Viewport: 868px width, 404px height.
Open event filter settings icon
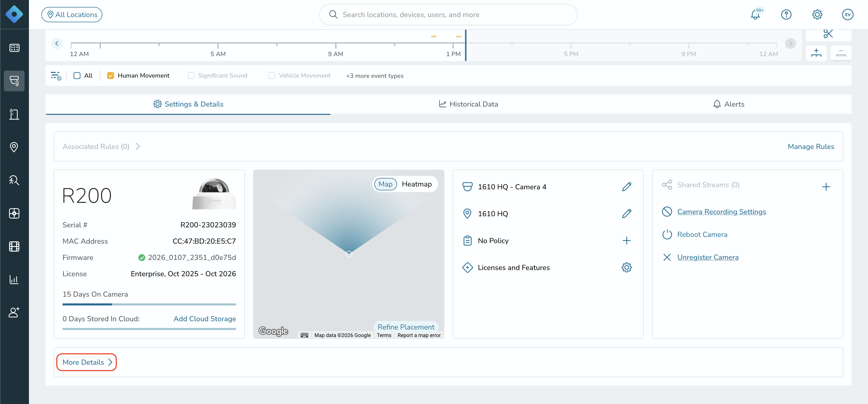(56, 76)
